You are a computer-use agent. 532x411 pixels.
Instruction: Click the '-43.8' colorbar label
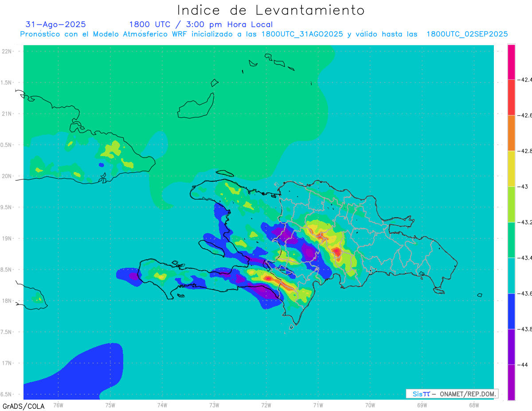(x=525, y=329)
